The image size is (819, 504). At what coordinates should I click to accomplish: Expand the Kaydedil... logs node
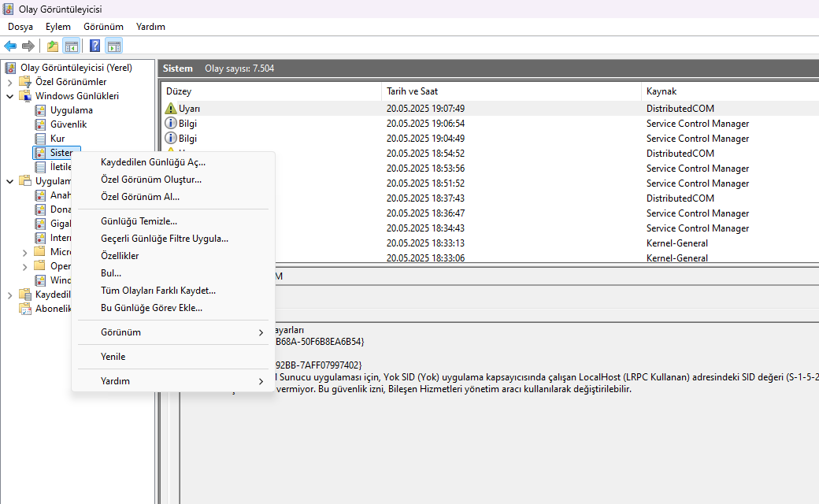click(x=10, y=295)
